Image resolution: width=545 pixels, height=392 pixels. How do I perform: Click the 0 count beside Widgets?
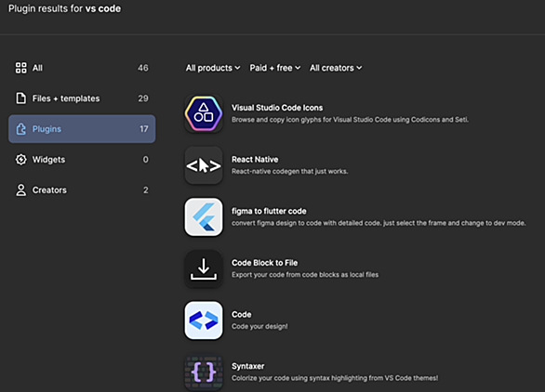click(x=146, y=160)
